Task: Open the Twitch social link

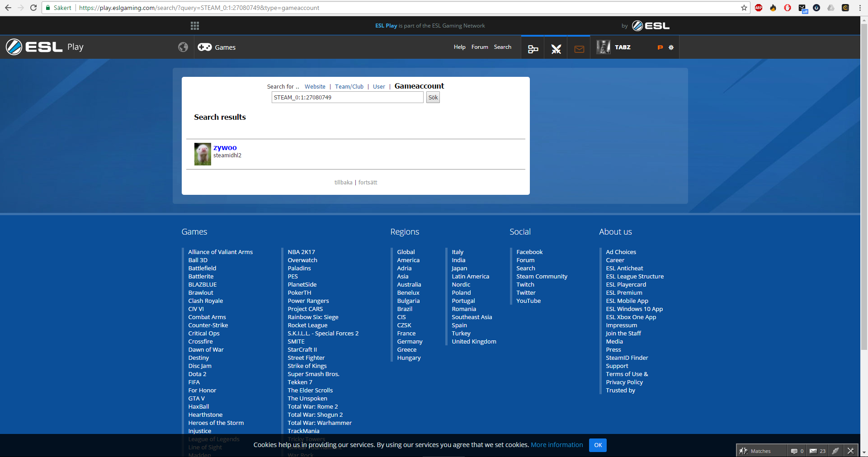Action: [525, 285]
